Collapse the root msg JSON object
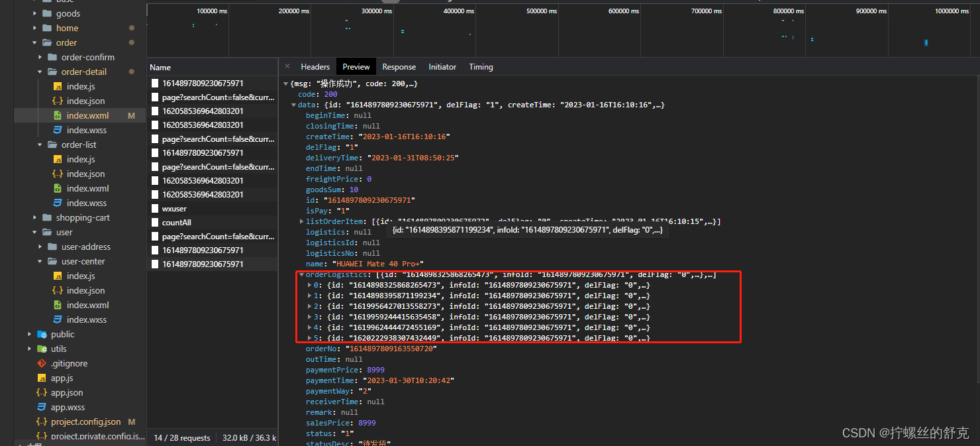 click(x=285, y=84)
